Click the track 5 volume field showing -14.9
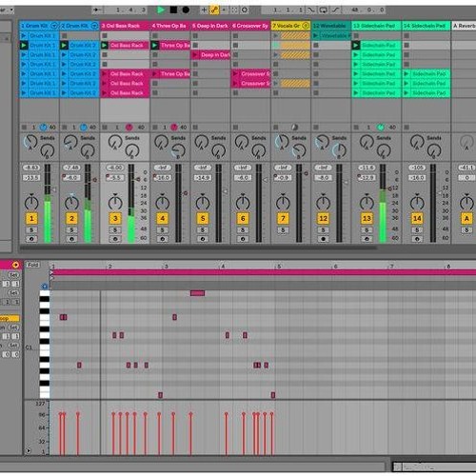Screen dimensions: 476x476 [203, 178]
